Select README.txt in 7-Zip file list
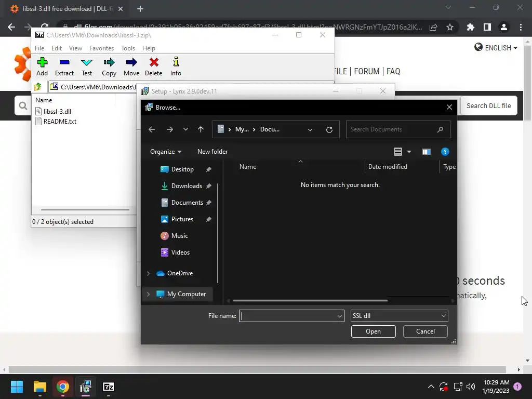Screen dimensions: 532x399 coord(56,122)
